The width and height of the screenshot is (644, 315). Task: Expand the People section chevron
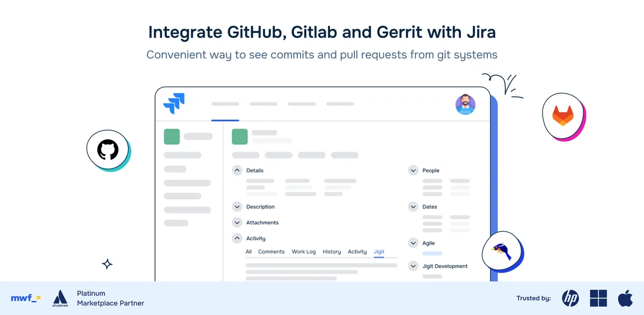pyautogui.click(x=413, y=170)
